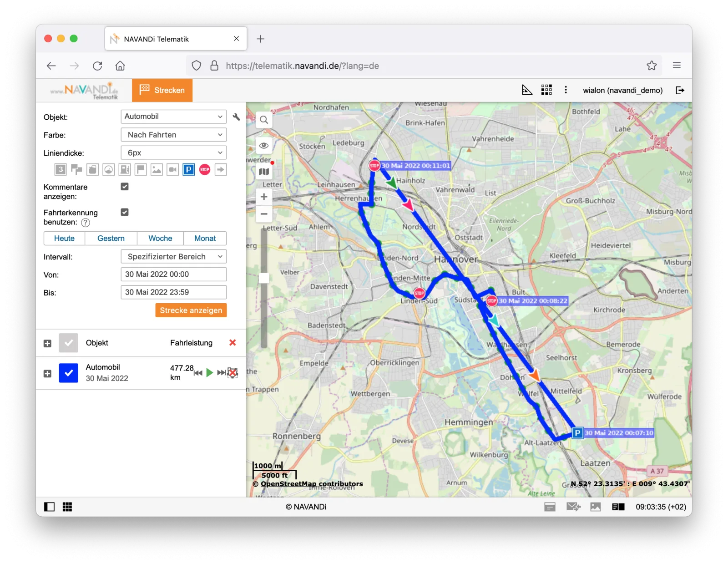Log out using the exit icon

[680, 90]
